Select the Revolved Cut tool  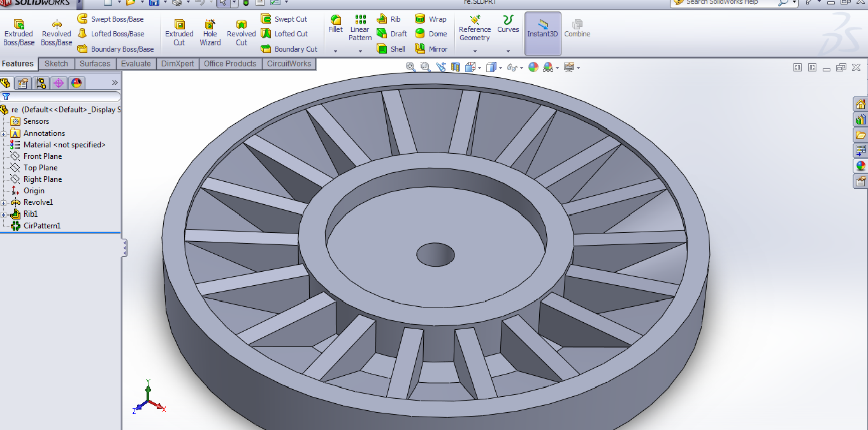241,33
